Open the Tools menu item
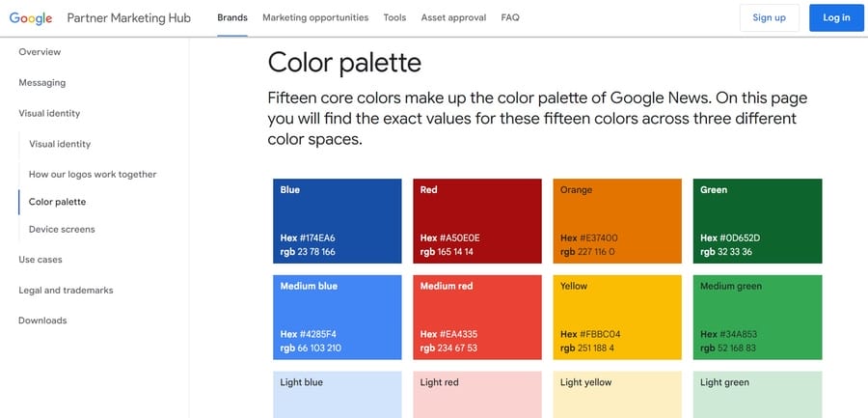Viewport: 868px width, 418px height. tap(394, 17)
